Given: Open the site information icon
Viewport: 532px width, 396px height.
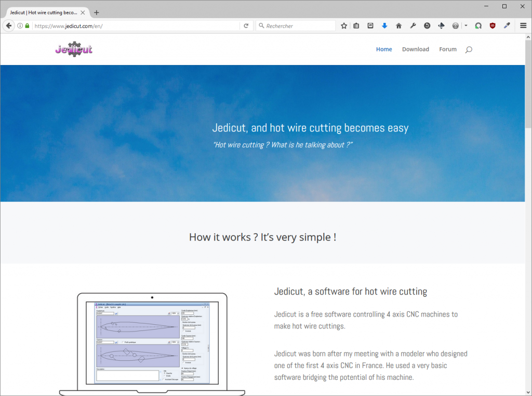Looking at the screenshot, I should tap(20, 26).
